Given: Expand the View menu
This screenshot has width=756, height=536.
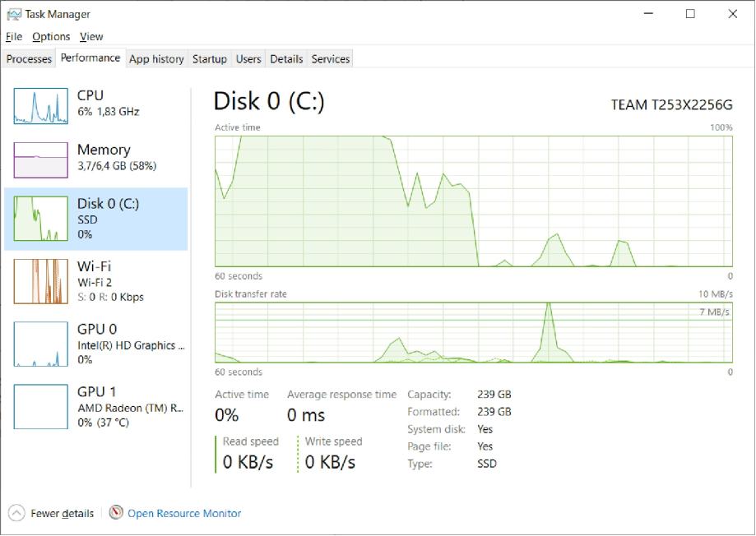Looking at the screenshot, I should click(91, 36).
